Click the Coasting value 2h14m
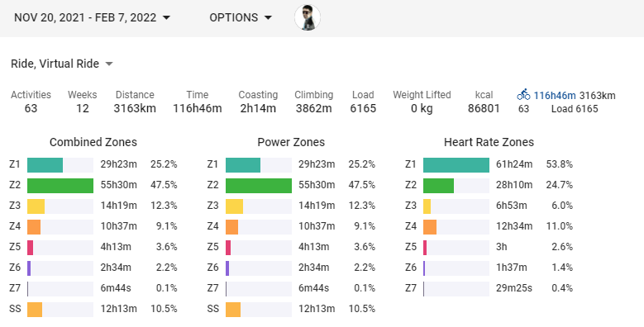Screen dimensions: 644x327 pos(258,108)
